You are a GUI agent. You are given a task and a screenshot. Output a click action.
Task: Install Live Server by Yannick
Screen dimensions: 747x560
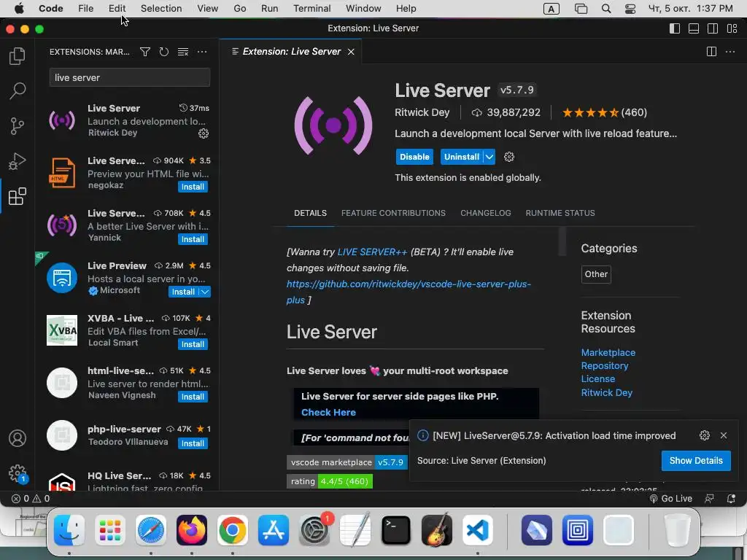[193, 239]
